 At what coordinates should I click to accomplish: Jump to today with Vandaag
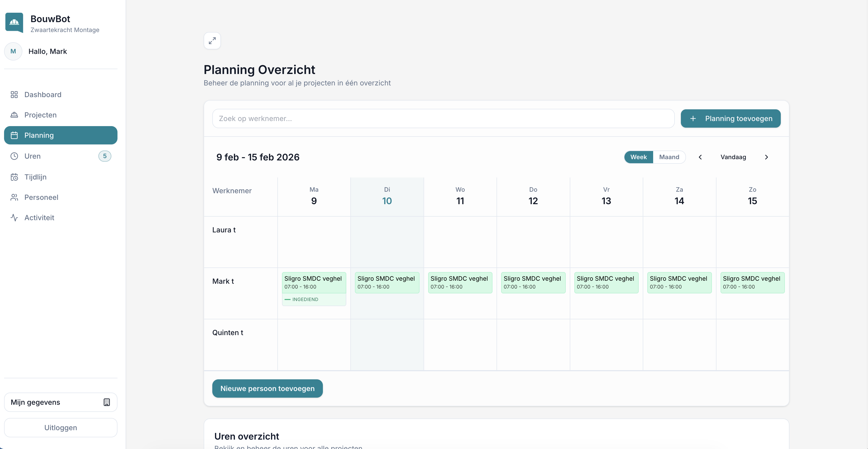[733, 157]
